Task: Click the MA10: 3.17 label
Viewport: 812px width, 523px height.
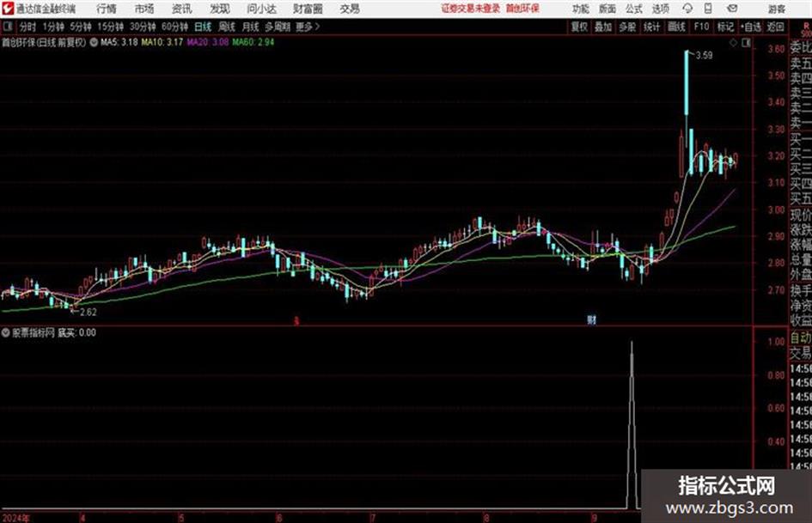Action: click(162, 42)
